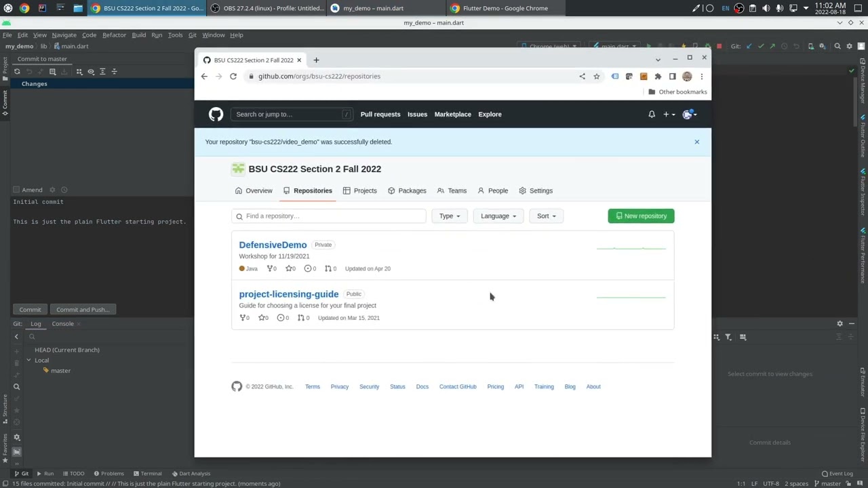868x488 pixels.
Task: Open the organization Settings tab
Action: 536,191
